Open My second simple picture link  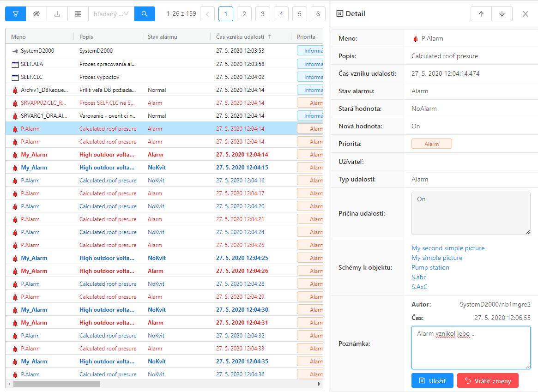(x=448, y=248)
